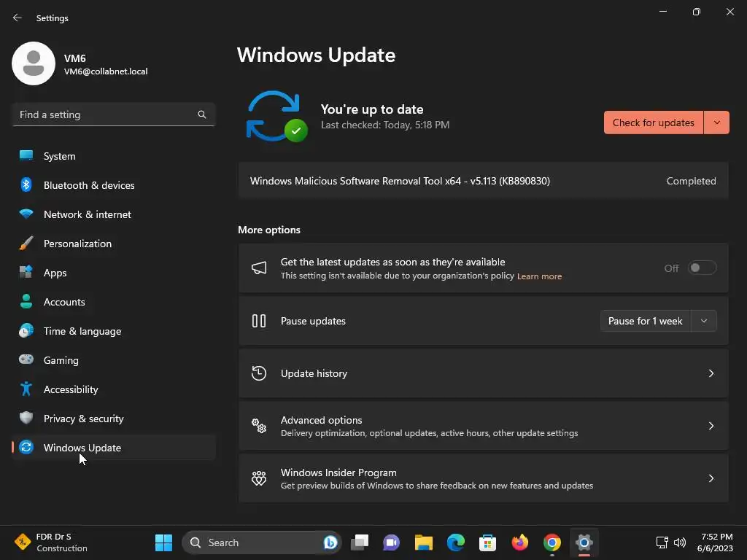Screen dimensions: 747x560
Task: Click the Check for updates button
Action: point(654,122)
